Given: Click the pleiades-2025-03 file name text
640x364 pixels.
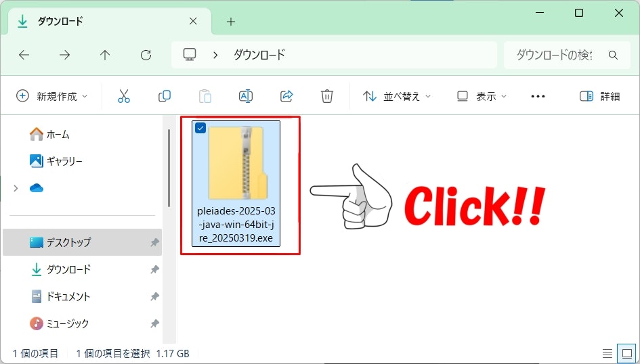Looking at the screenshot, I should (236, 225).
